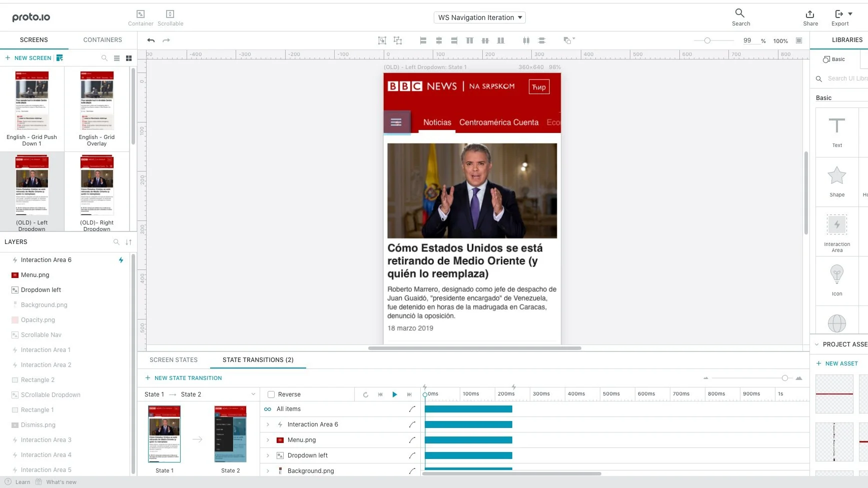Click the undo arrow icon
The width and height of the screenshot is (868, 488).
tap(151, 40)
